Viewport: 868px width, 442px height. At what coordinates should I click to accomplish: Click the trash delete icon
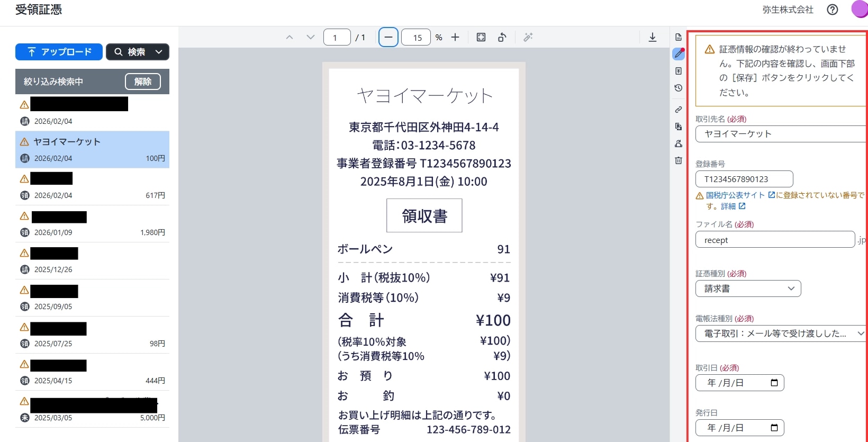coord(679,160)
